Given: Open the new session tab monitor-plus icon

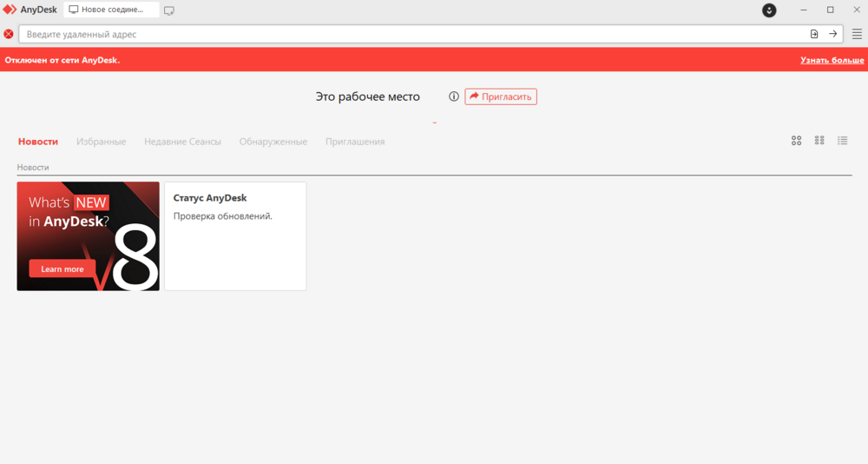Looking at the screenshot, I should (169, 10).
